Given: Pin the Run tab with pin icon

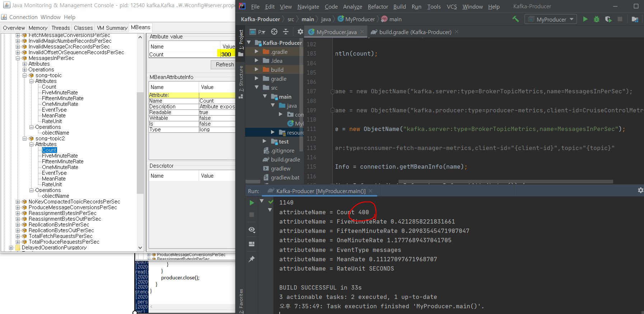Looking at the screenshot, I should [252, 259].
